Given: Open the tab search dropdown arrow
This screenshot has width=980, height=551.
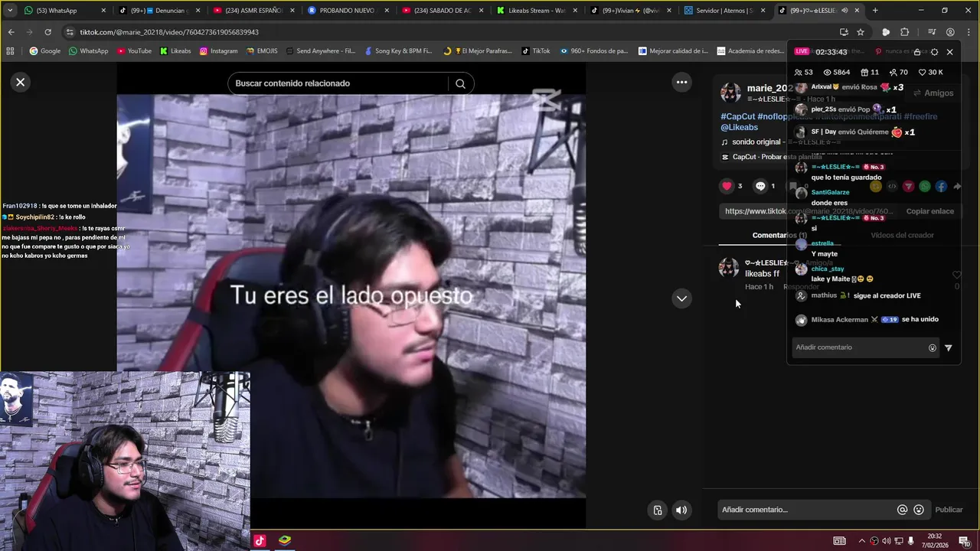Looking at the screenshot, I should pyautogui.click(x=10, y=11).
